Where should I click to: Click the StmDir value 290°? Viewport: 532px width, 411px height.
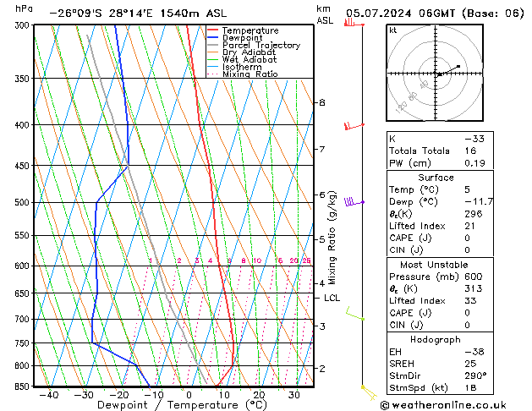point(475,375)
